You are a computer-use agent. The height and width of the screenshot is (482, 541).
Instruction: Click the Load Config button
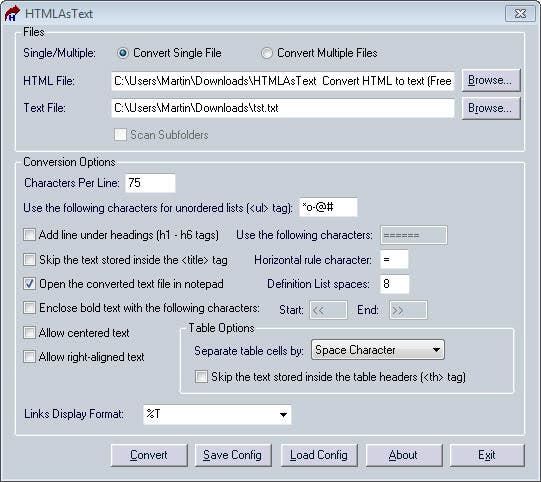(x=319, y=455)
